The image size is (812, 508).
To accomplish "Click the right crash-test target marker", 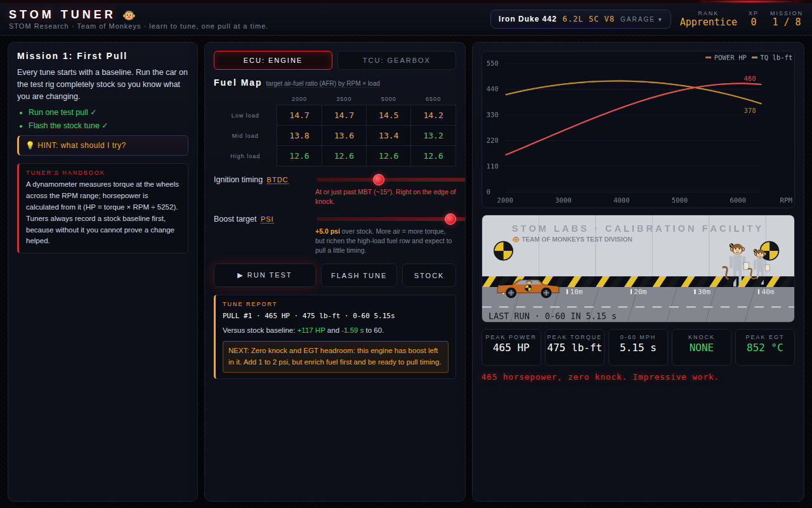I will 769,250.
